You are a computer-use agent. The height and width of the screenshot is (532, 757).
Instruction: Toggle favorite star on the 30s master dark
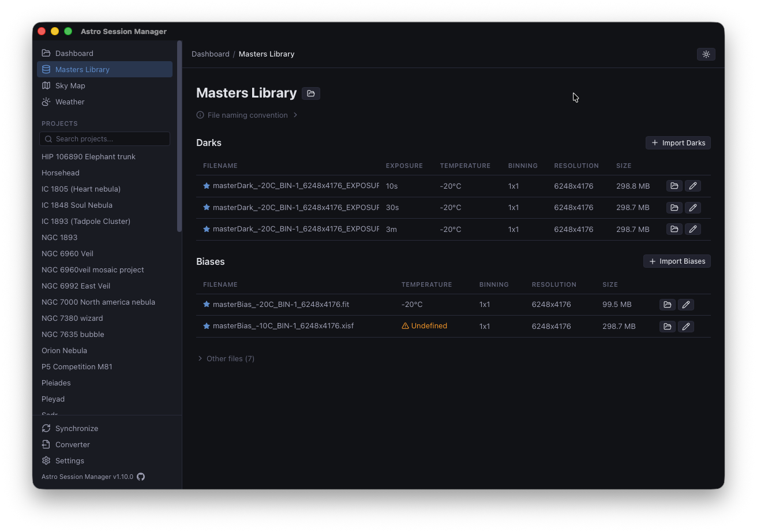206,207
